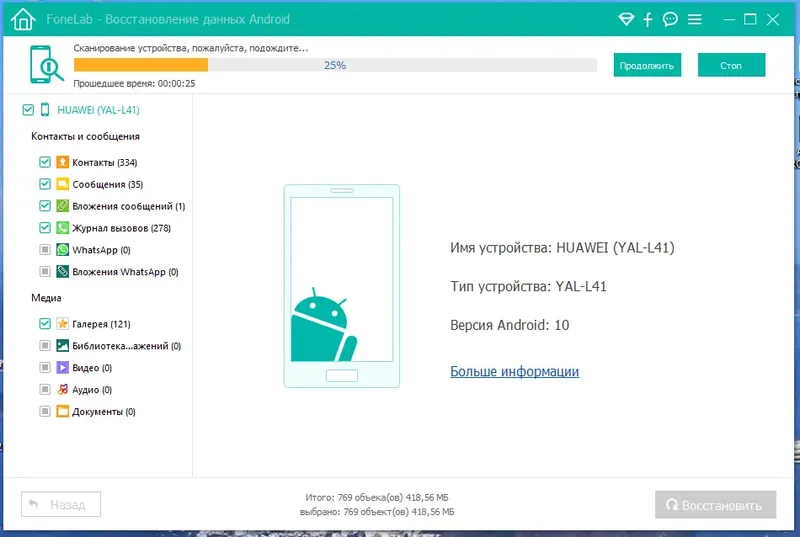Uncheck the Вложения сообщений (1) checkbox
Screen dimensions: 800x537
[45, 206]
